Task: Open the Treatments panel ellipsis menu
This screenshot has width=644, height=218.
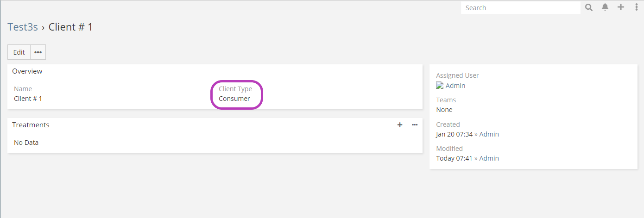Action: 415,125
